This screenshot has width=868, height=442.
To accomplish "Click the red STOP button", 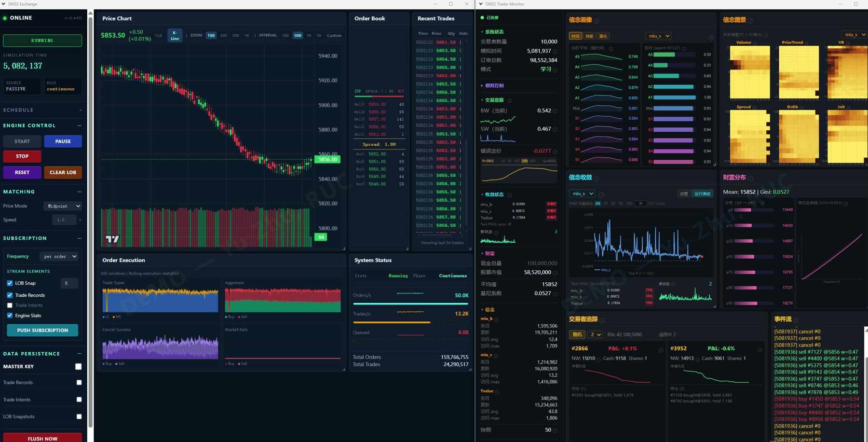I will click(22, 156).
